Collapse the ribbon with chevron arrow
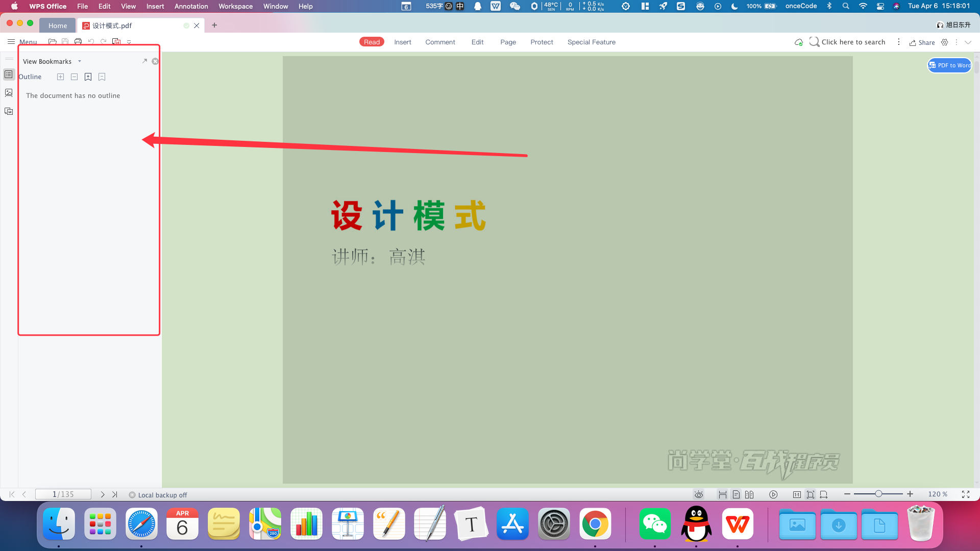Viewport: 980px width, 551px height. click(968, 42)
